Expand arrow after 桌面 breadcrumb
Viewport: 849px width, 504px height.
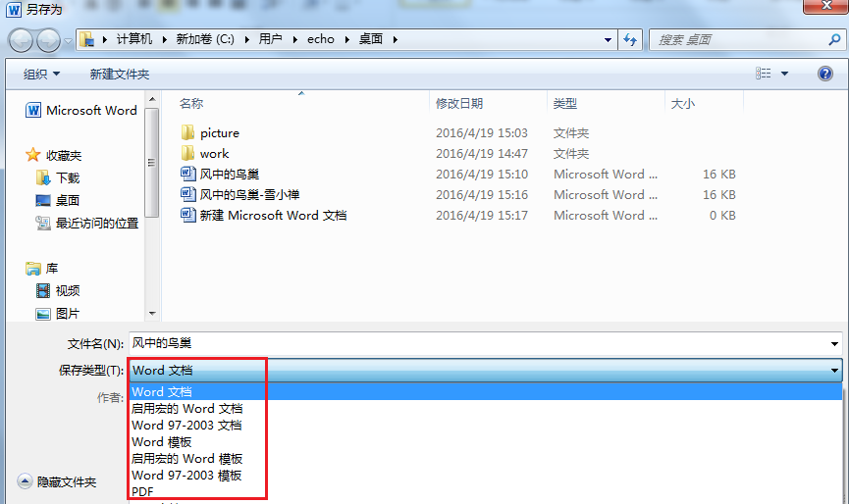pyautogui.click(x=396, y=39)
